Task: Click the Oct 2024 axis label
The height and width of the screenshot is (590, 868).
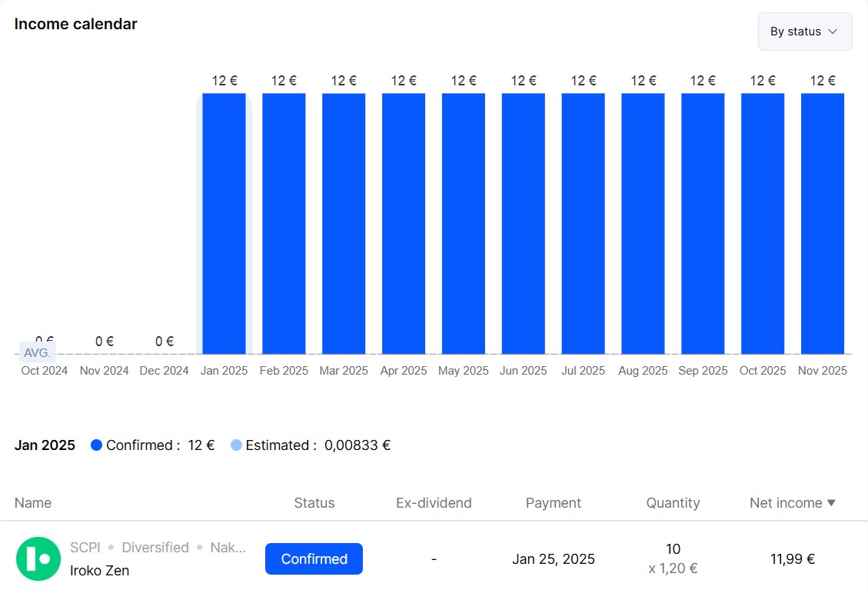Action: pyautogui.click(x=45, y=371)
